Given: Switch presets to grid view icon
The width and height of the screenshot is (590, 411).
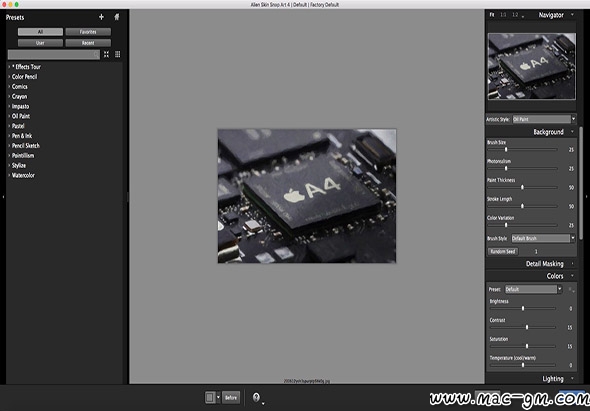Looking at the screenshot, I should click(117, 55).
